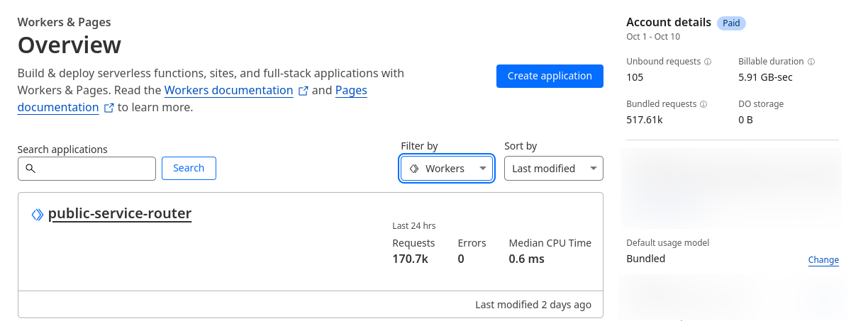This screenshot has height=321, width=868.
Task: Click the Billable duration value 5.91 GB-sec
Action: tap(765, 77)
